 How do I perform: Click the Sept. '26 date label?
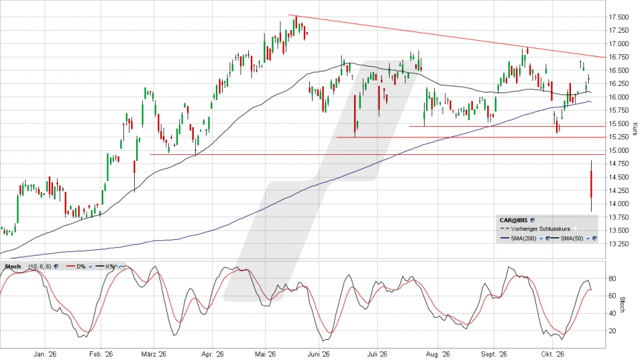tap(494, 354)
